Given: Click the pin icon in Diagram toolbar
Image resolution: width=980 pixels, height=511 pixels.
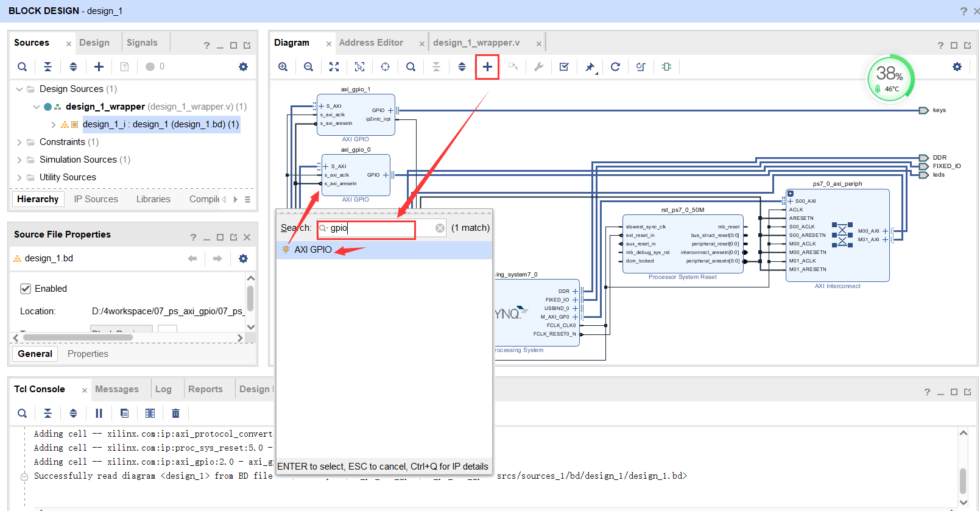Looking at the screenshot, I should [x=590, y=67].
